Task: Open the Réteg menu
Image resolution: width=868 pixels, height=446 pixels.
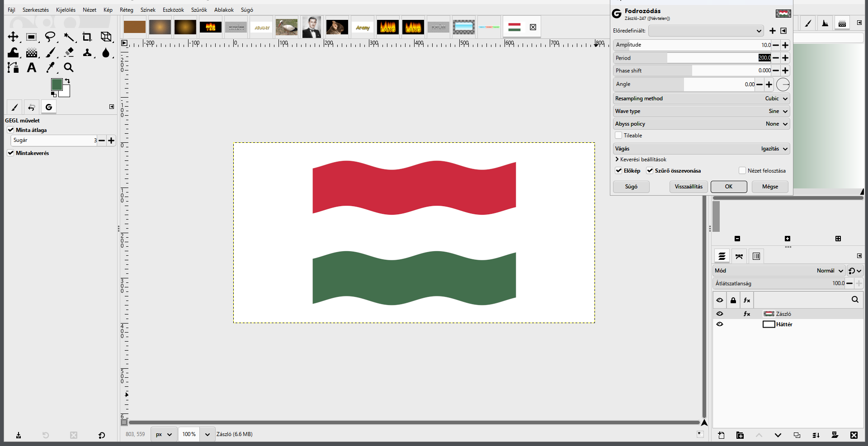Action: coord(127,10)
